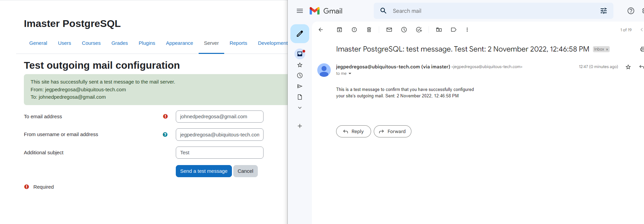Image resolution: width=644 pixels, height=224 pixels.
Task: Open General tab in Moodle admin
Action: 38,43
